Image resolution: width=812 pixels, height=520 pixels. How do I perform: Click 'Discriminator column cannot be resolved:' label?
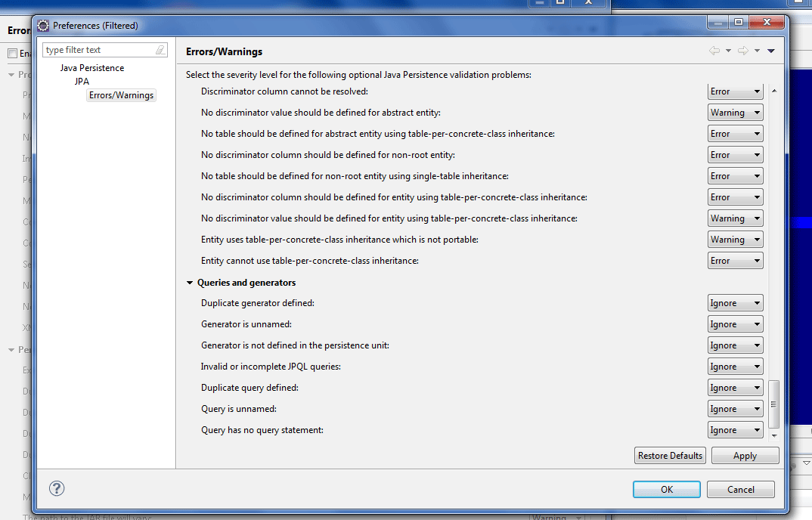[284, 91]
